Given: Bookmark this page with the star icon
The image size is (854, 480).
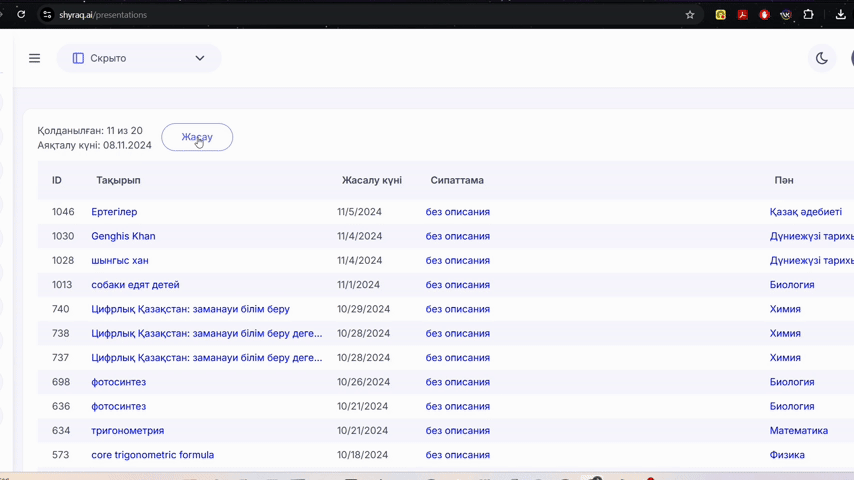Looking at the screenshot, I should (690, 15).
